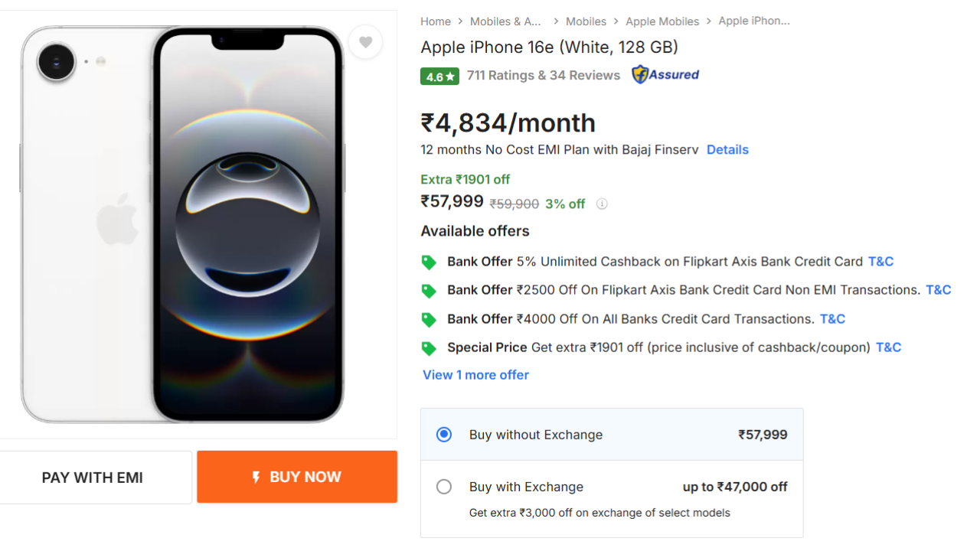Open the 3% off info icon
Image resolution: width=980 pixels, height=551 pixels.
602,204
